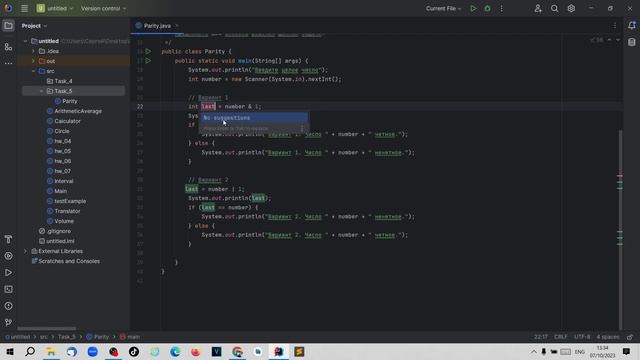Open the Build hammer tool window

point(8,239)
